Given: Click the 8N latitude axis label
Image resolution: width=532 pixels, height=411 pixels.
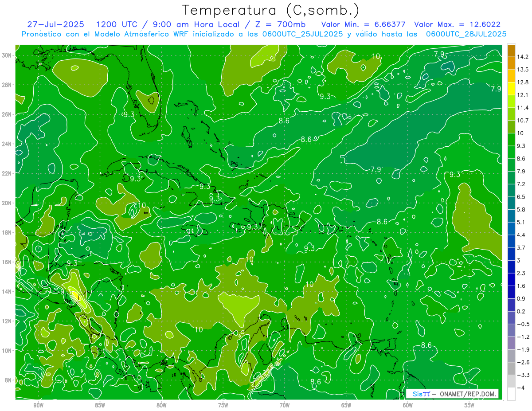Looking at the screenshot, I should [x=8, y=380].
